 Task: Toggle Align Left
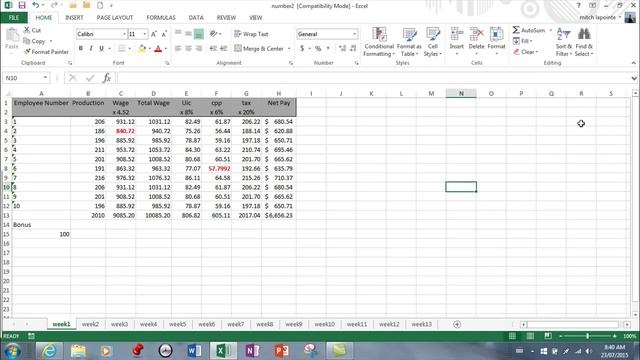point(178,49)
